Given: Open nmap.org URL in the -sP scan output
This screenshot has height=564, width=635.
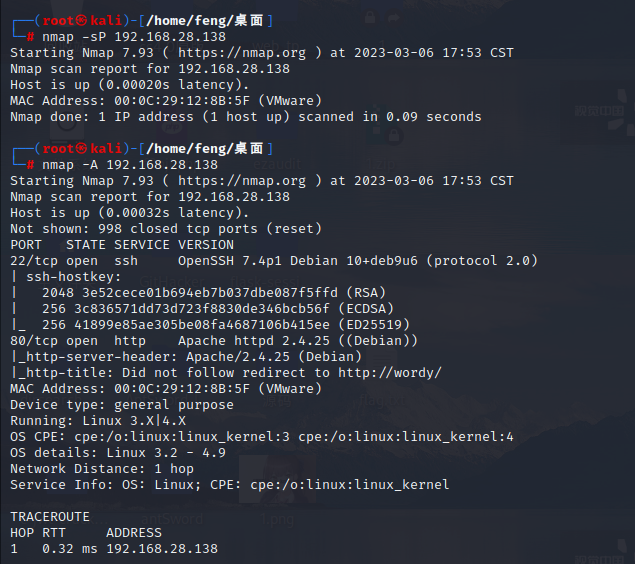Looking at the screenshot, I should [x=242, y=53].
